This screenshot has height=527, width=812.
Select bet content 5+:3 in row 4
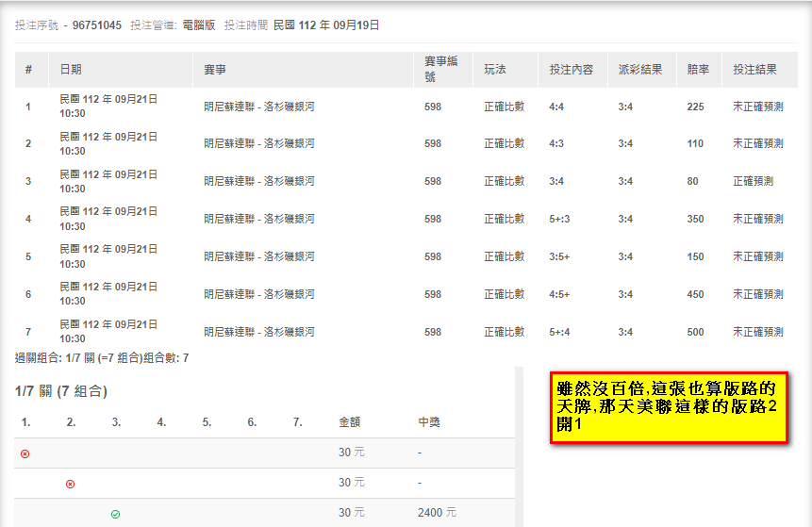559,219
